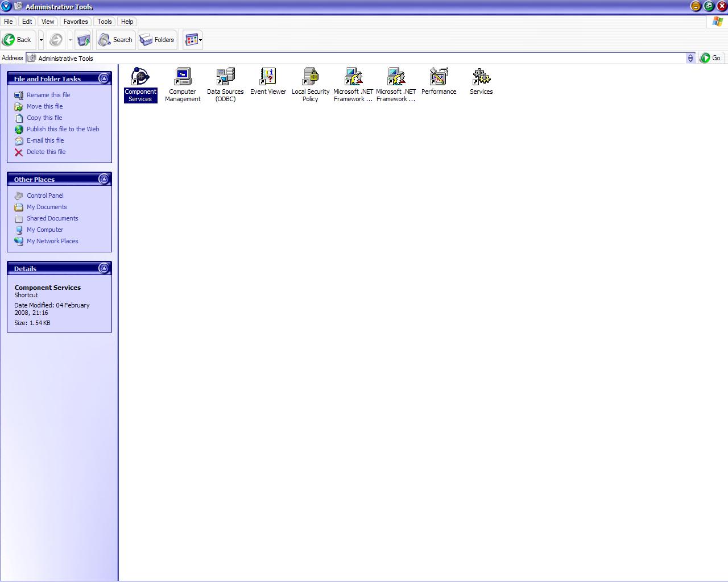Click the Back arrow button
Image resolution: width=728 pixels, height=582 pixels.
(x=18, y=40)
